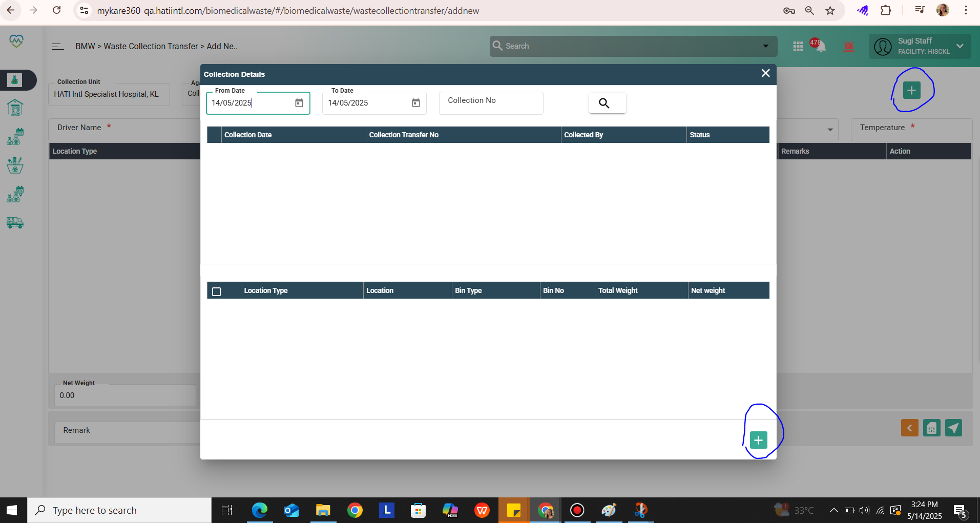This screenshot has width=980, height=523.
Task: Select the hospital building sidebar icon
Action: click(15, 108)
